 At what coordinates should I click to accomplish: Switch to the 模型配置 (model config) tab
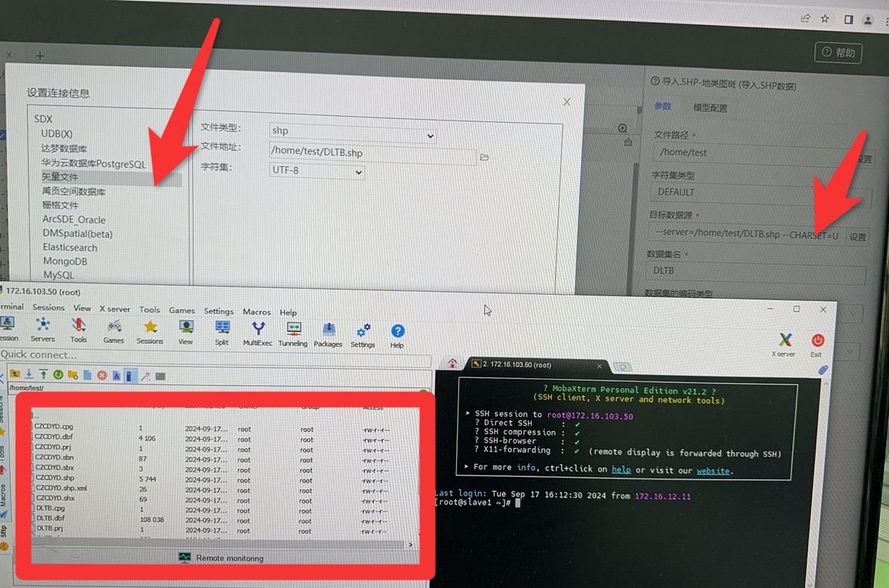coord(710,108)
